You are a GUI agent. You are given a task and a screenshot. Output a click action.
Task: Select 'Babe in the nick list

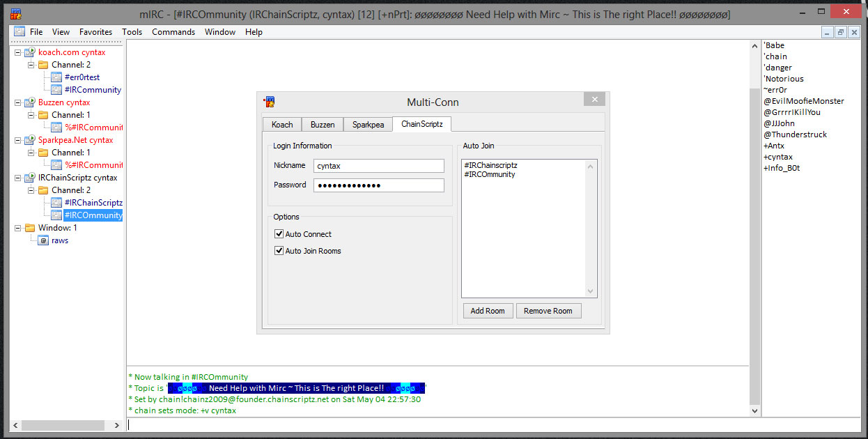coord(774,45)
